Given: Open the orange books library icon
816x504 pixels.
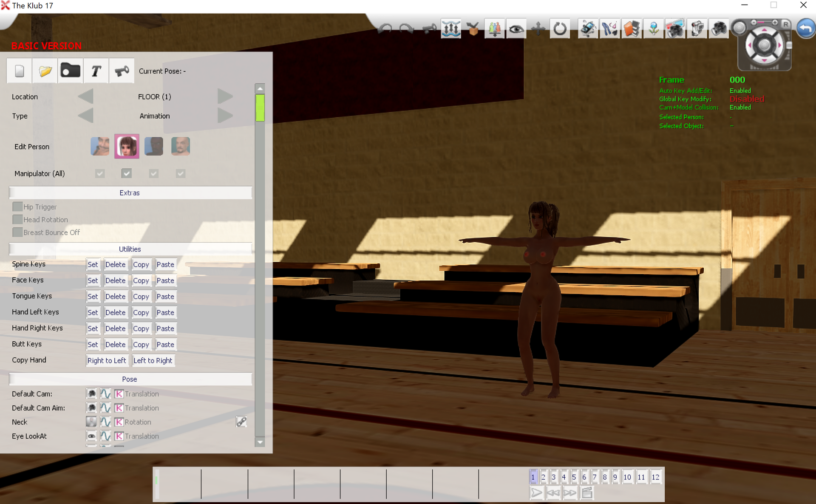Looking at the screenshot, I should [632, 29].
